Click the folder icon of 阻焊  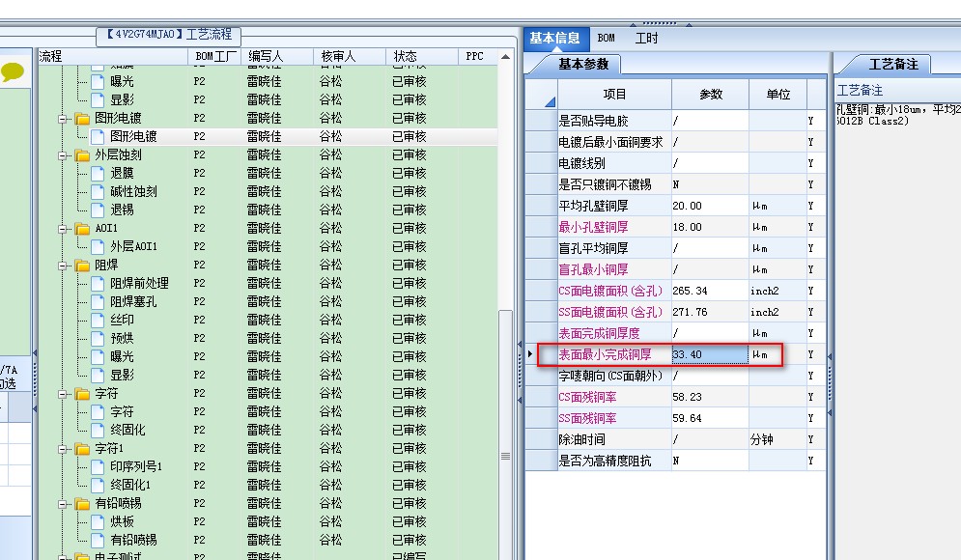(82, 266)
